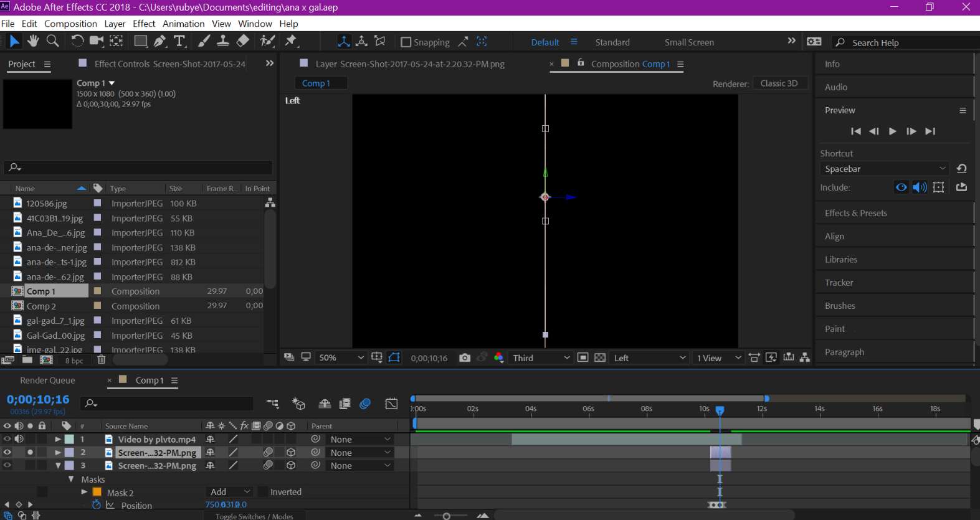The height and width of the screenshot is (520, 980).
Task: Open Parent dropdown for Video by plvto.mp4
Action: (x=360, y=439)
